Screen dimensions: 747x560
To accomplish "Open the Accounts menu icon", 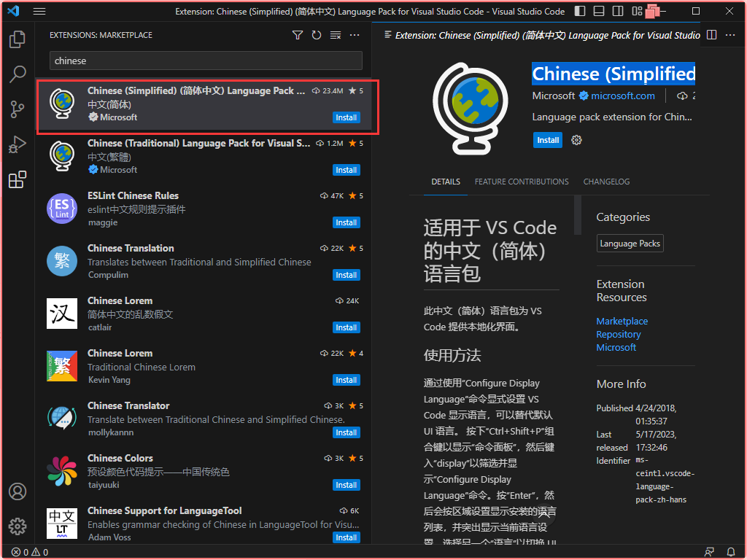I will [18, 491].
